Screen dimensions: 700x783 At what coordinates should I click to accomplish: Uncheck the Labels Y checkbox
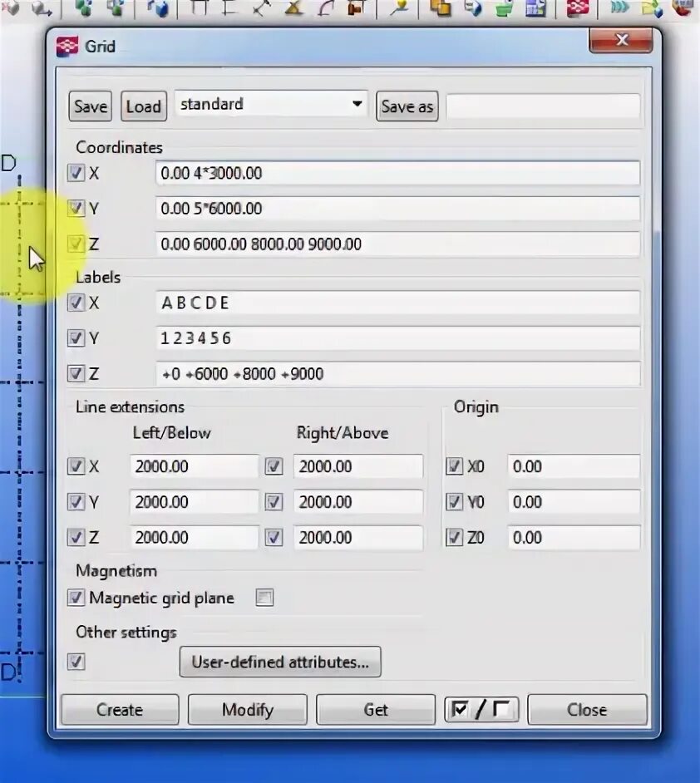tap(76, 338)
